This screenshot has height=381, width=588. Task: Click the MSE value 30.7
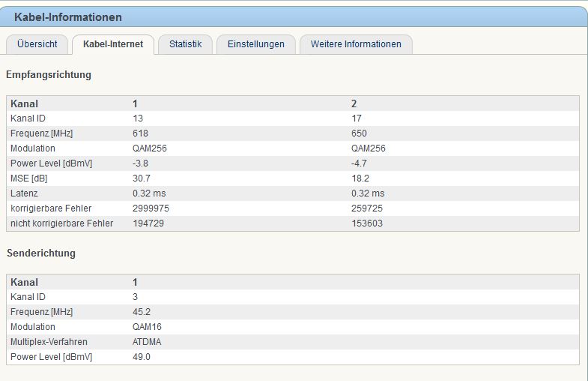click(141, 178)
